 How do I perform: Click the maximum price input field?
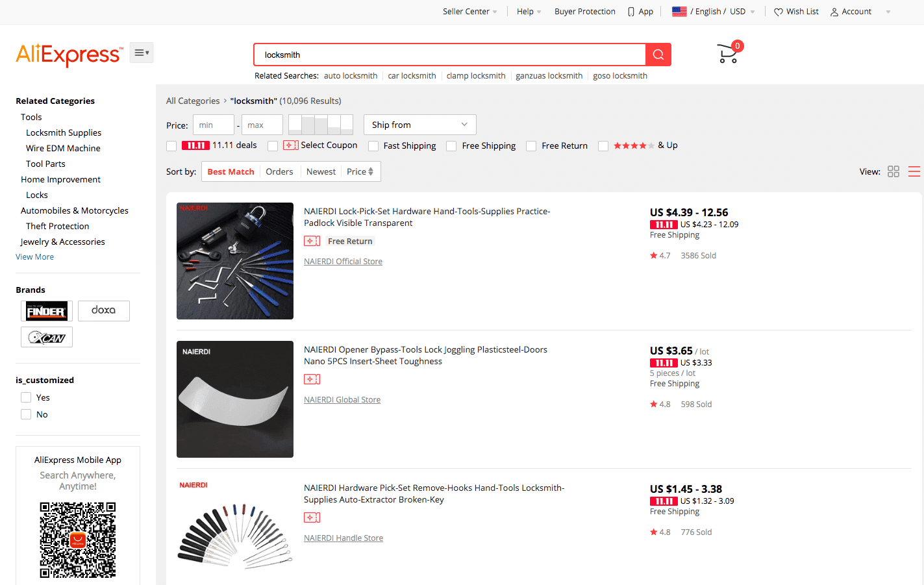tap(262, 125)
